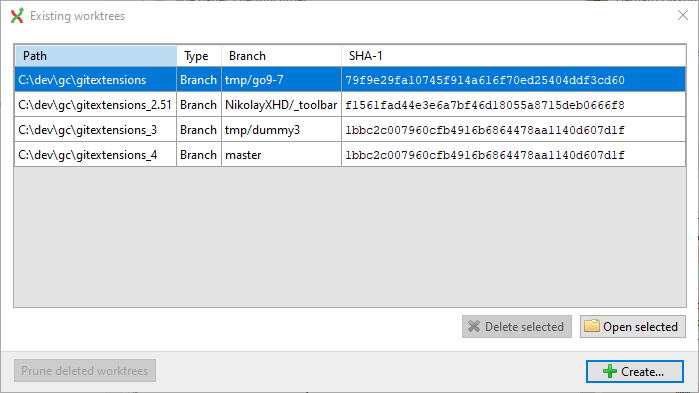Sort by the Path column header

[x=96, y=56]
